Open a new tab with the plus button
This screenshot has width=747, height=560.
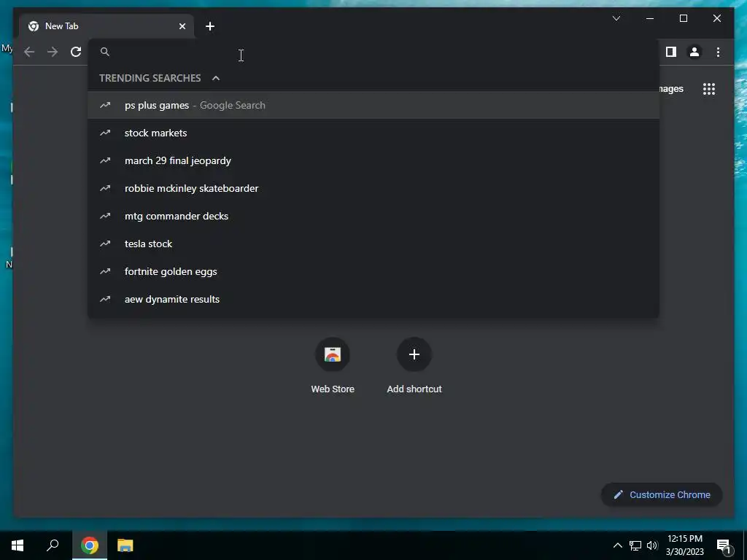point(210,26)
